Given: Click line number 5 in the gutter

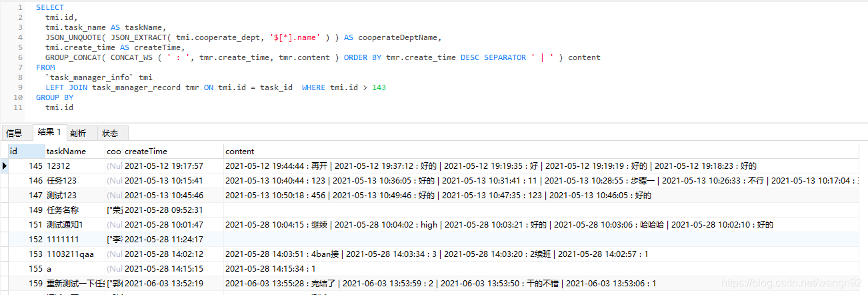Looking at the screenshot, I should point(20,47).
